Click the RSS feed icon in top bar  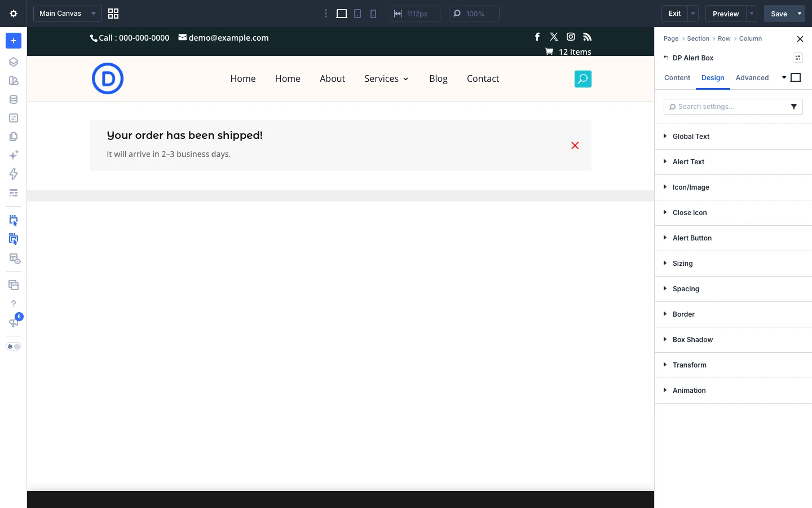click(x=588, y=37)
